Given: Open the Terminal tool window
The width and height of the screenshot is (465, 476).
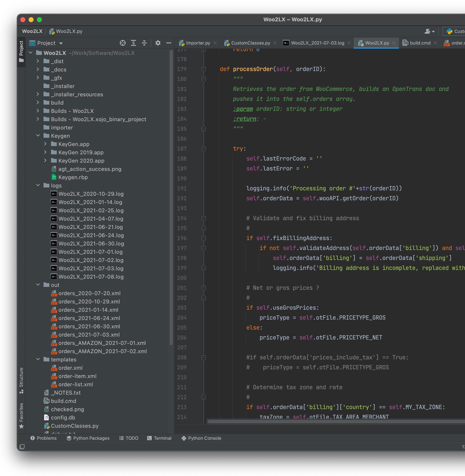Looking at the screenshot, I should 159,438.
